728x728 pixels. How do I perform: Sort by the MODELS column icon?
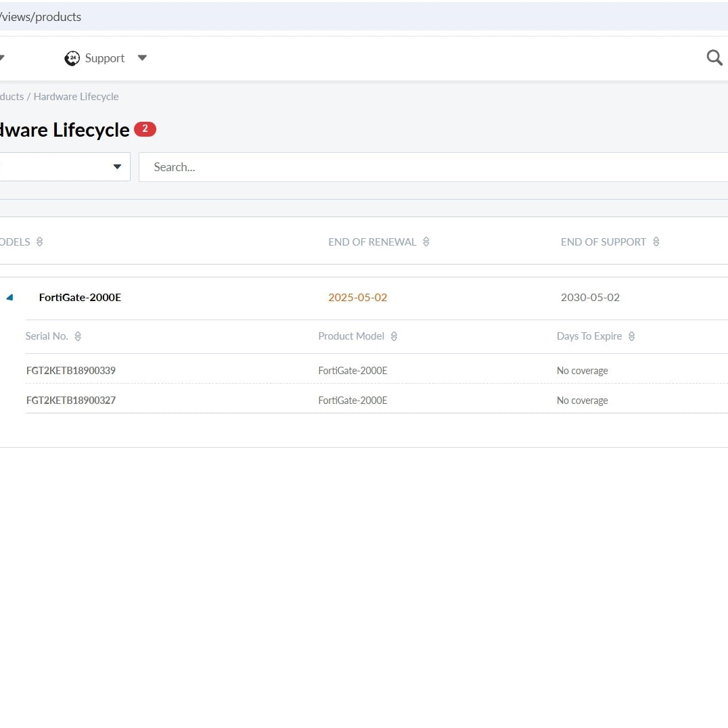39,242
